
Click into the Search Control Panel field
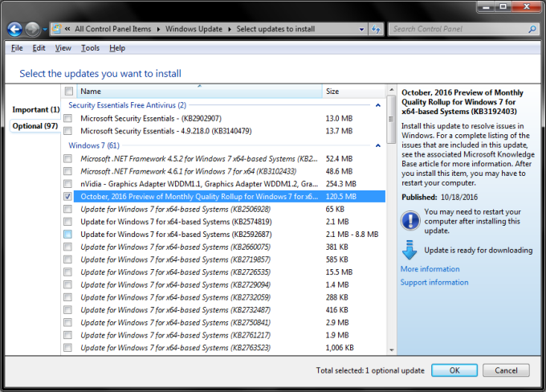[454, 30]
